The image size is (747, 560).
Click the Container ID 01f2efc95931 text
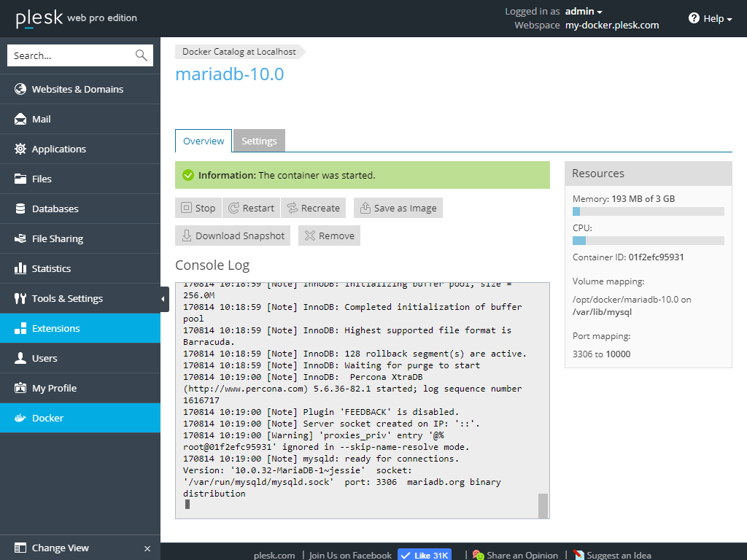628,257
